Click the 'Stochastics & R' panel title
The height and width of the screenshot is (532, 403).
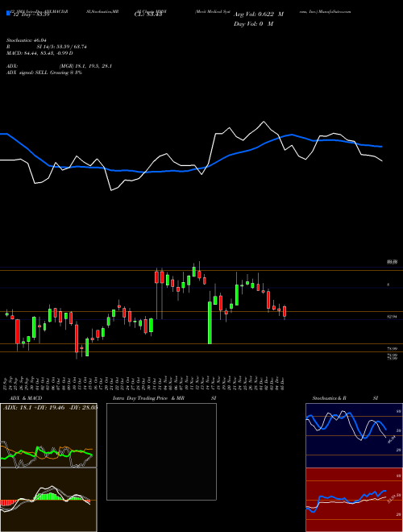(x=330, y=398)
